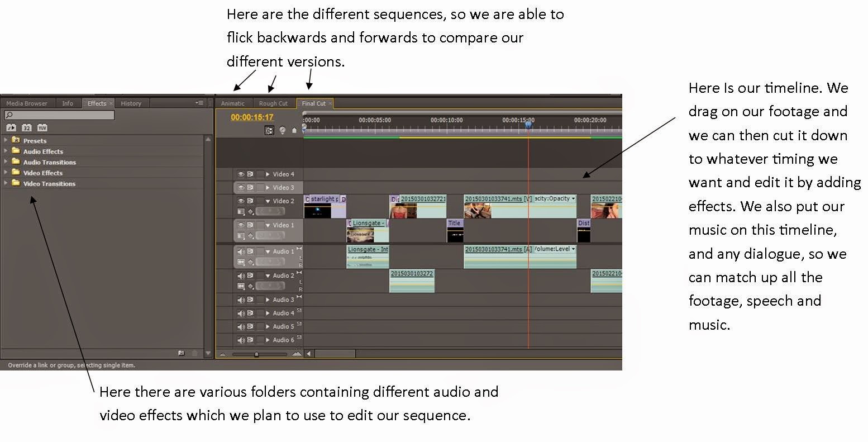Click the 32-bit Color effects filter icon
This screenshot has width=868, height=442.
[27, 128]
